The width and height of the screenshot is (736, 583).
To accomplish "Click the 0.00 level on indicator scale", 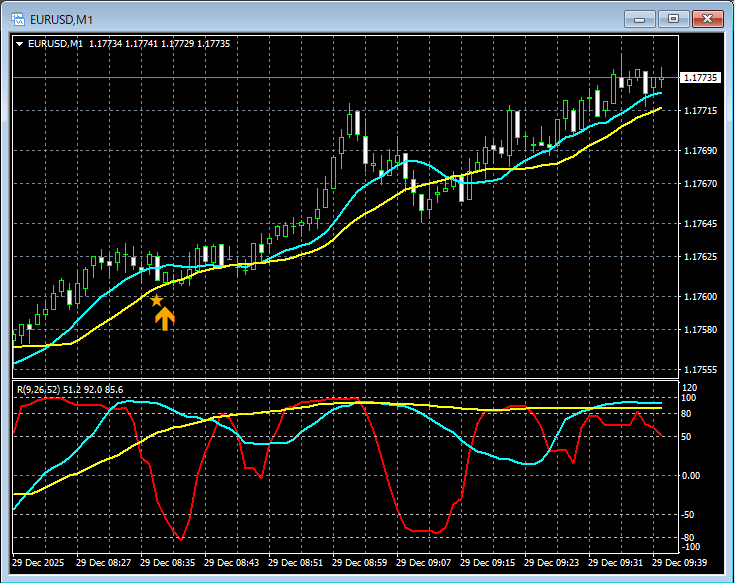I will 691,476.
